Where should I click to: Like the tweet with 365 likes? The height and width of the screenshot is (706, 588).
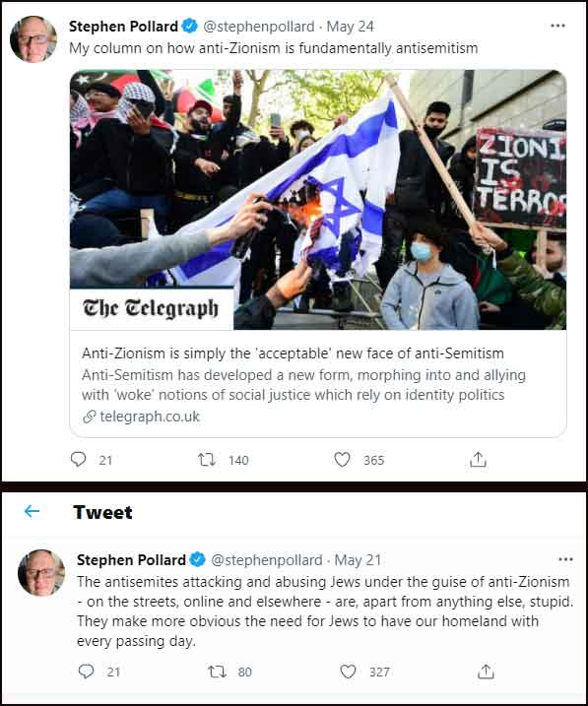click(342, 460)
